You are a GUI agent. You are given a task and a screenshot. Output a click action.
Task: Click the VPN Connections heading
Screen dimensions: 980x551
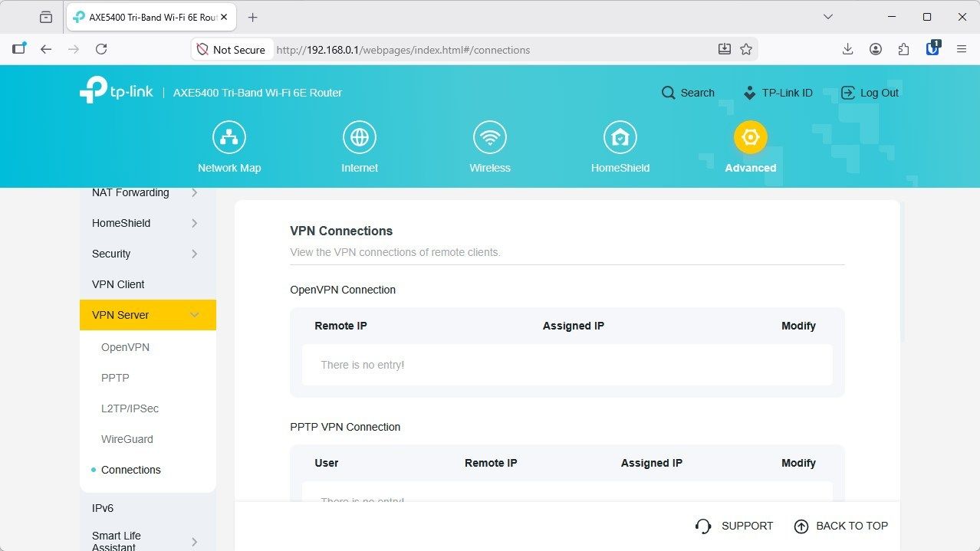click(x=341, y=231)
